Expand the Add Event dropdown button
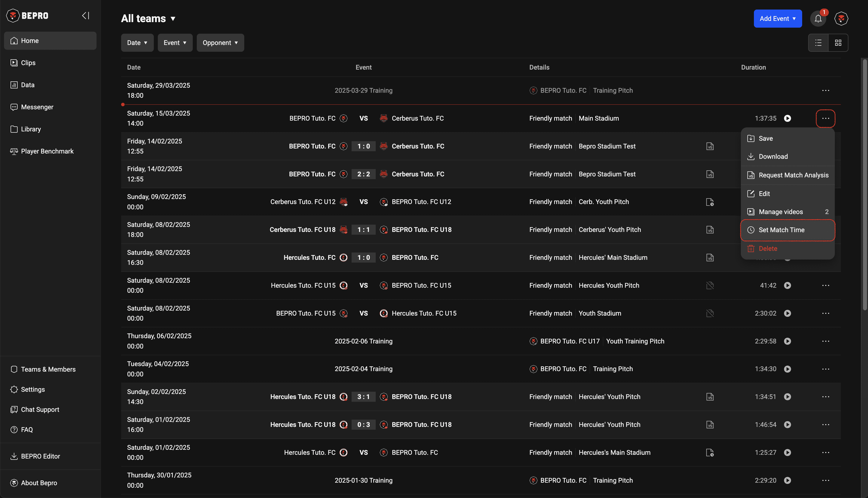 pos(777,19)
